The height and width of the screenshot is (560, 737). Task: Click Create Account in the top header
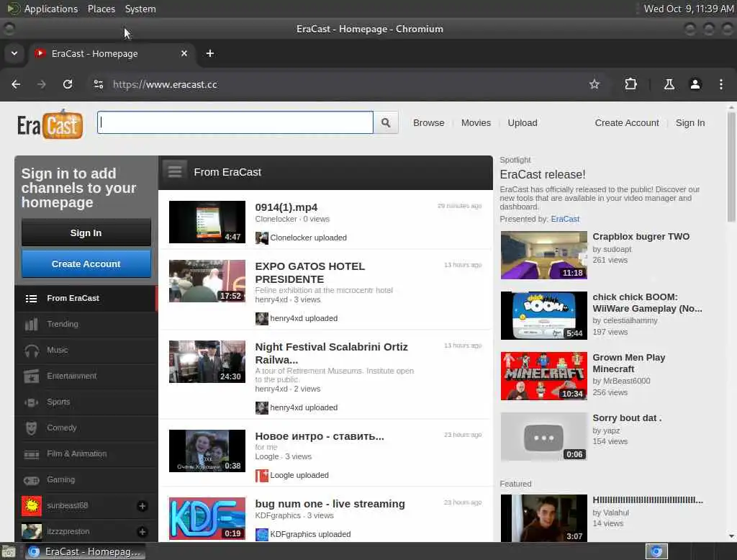coord(627,122)
